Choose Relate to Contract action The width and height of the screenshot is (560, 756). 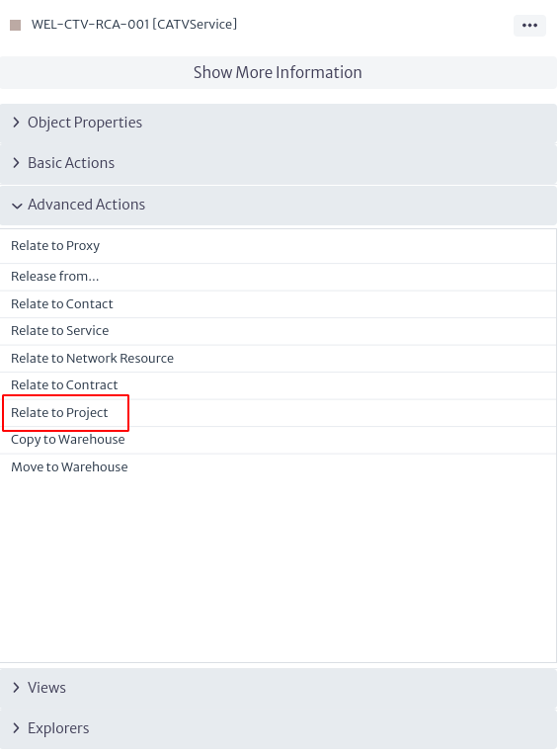coord(279,385)
